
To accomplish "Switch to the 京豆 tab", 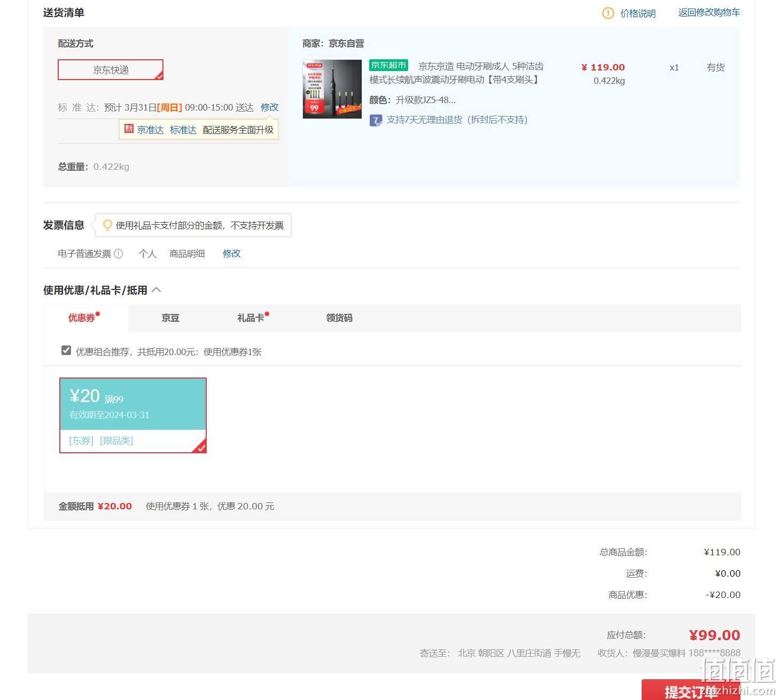I will click(x=170, y=318).
